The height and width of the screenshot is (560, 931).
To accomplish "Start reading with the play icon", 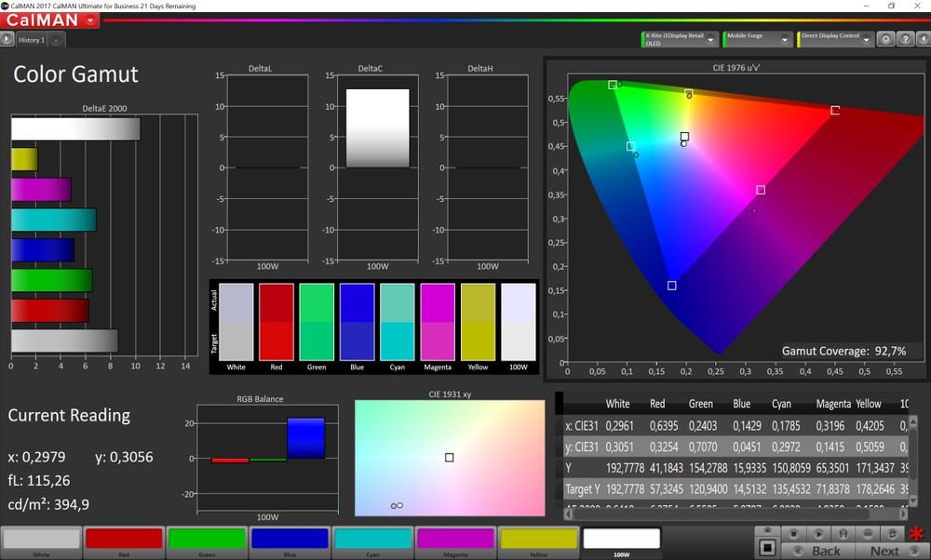I will 818,533.
